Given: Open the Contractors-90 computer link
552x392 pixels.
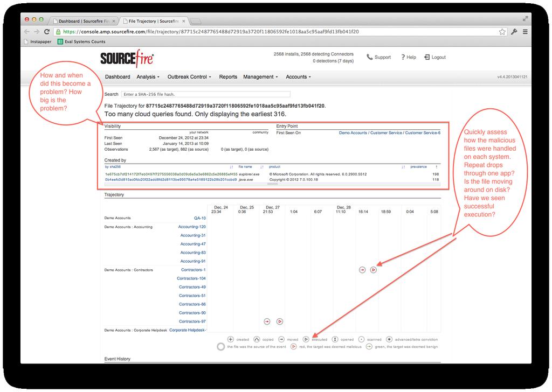Looking at the screenshot, I should tap(192, 313).
